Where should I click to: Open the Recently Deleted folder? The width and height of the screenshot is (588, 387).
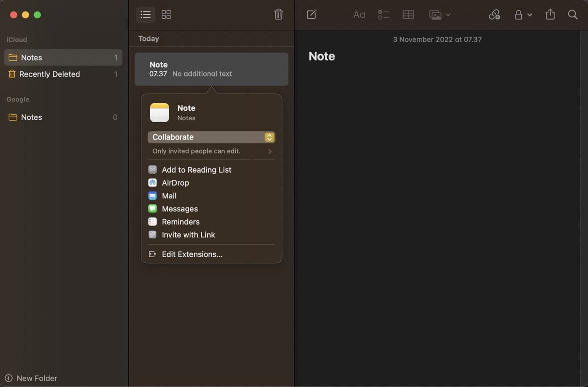pyautogui.click(x=49, y=74)
